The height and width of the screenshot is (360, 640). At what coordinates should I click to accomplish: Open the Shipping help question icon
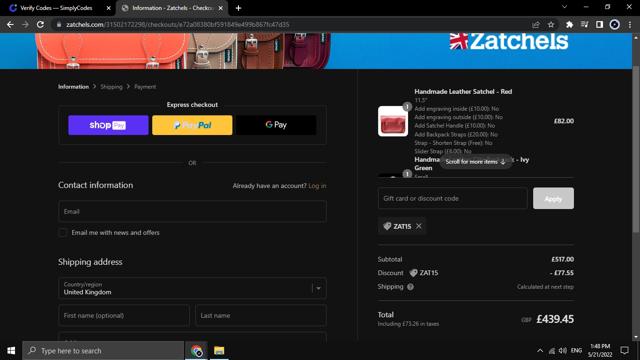pos(410,287)
